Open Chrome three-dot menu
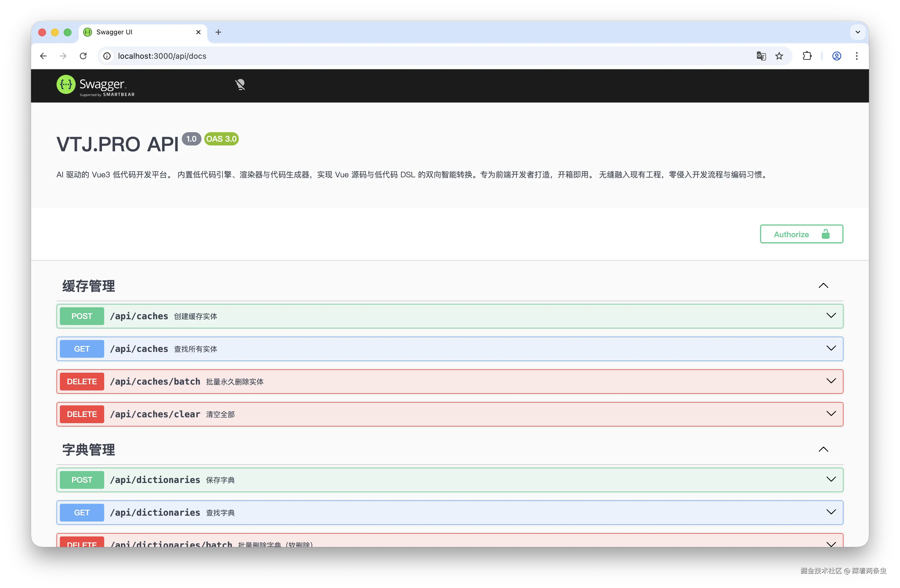 pos(856,56)
